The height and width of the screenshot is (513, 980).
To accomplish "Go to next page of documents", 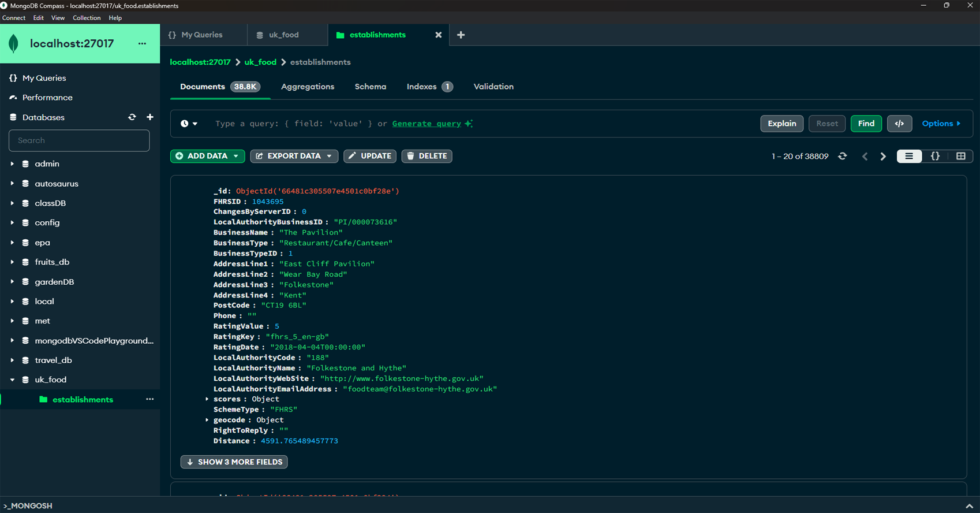I will click(883, 156).
